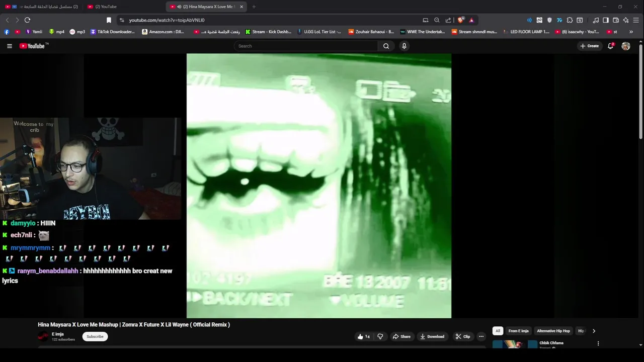The height and width of the screenshot is (362, 644).
Task: Select the From E imja filter chip
Action: pyautogui.click(x=518, y=331)
